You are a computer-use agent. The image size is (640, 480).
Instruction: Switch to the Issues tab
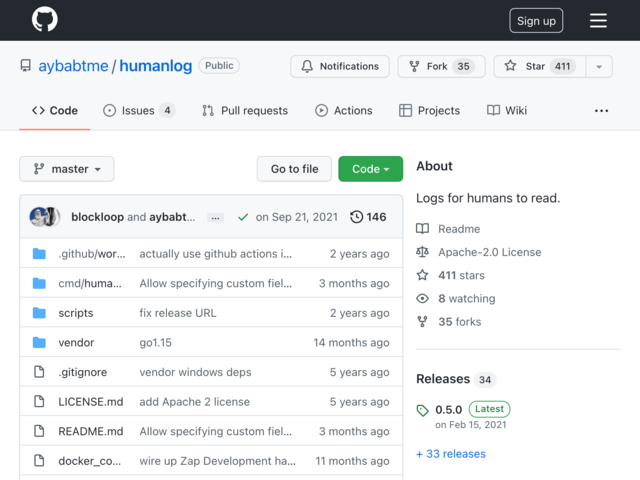tap(139, 111)
